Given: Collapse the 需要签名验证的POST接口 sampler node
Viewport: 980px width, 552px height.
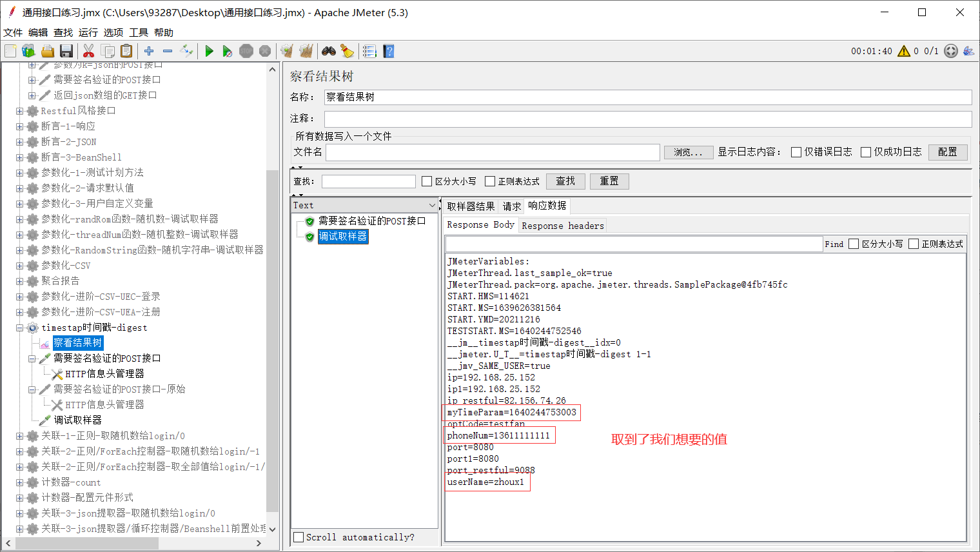Looking at the screenshot, I should 32,359.
